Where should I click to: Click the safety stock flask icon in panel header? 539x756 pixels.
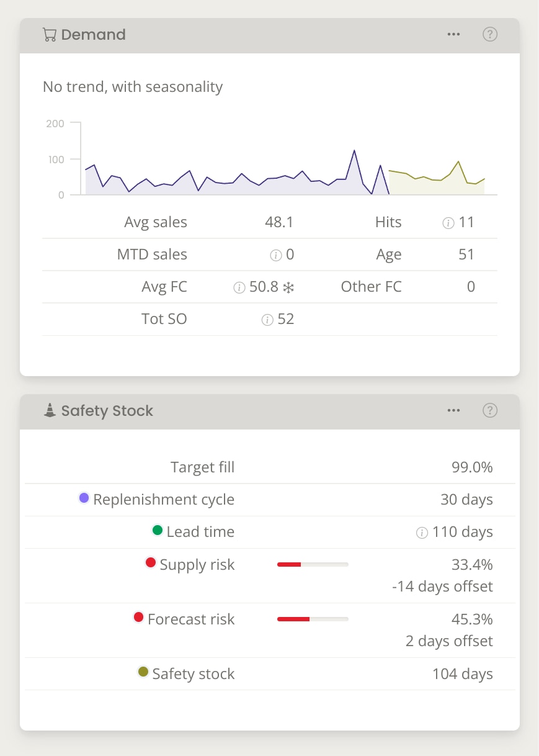click(x=48, y=410)
